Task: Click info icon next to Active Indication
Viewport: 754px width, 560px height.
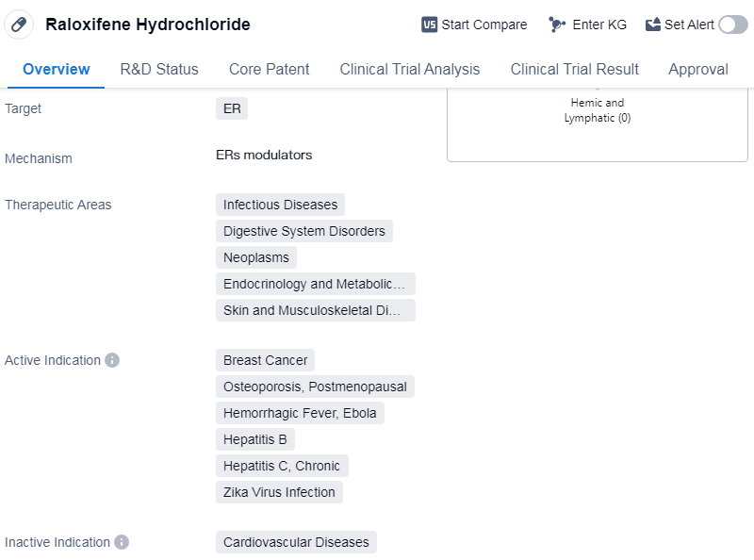Action: click(112, 360)
